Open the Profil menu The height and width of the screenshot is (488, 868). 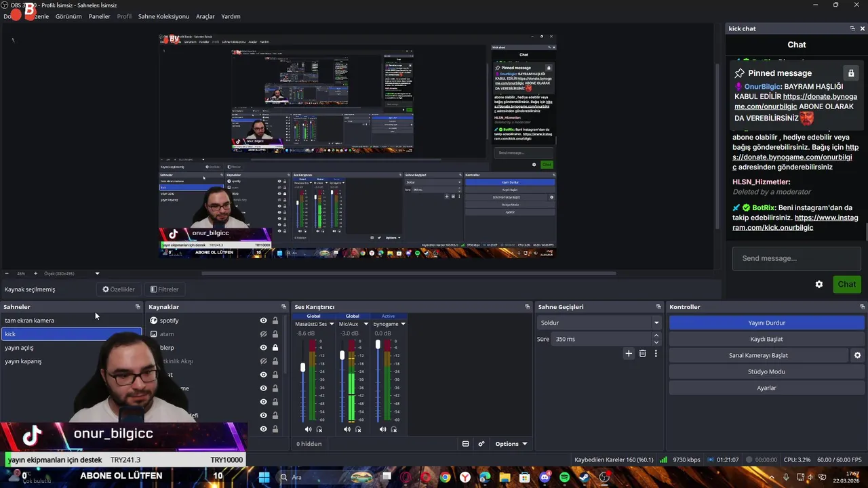(x=124, y=16)
